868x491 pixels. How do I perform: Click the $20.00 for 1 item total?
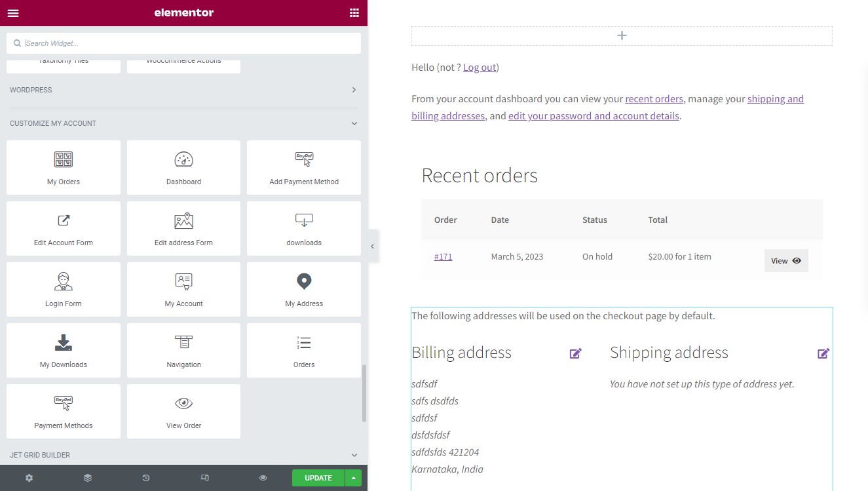tap(679, 256)
